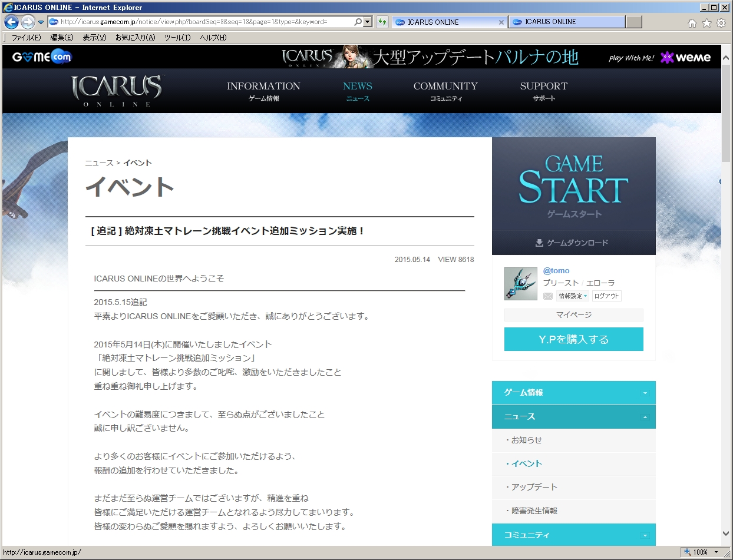Screen dimensions: 733x560
Task: Switch to the second ICARUS ONLINE tab
Action: pyautogui.click(x=567, y=22)
